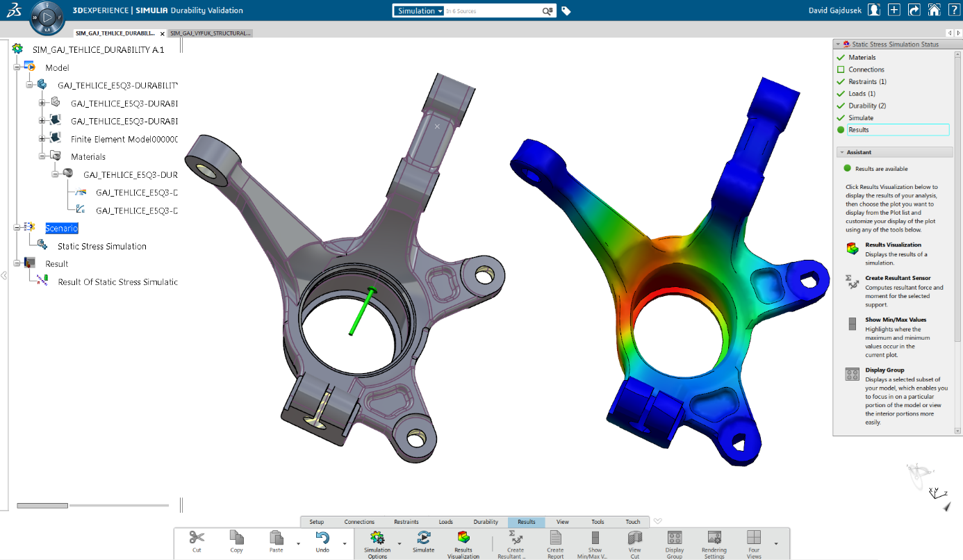Image resolution: width=963 pixels, height=560 pixels.
Task: Click the Restraints (1) status checkmark
Action: (x=841, y=82)
